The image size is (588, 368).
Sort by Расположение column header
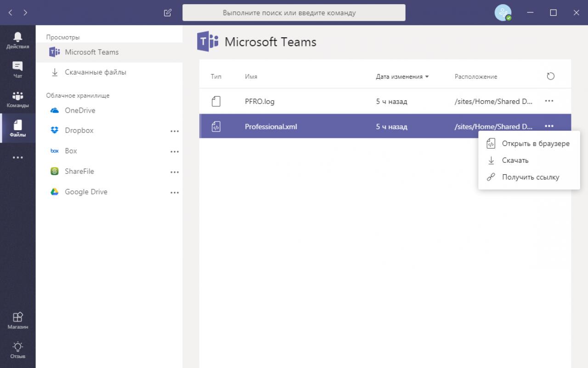click(x=476, y=77)
